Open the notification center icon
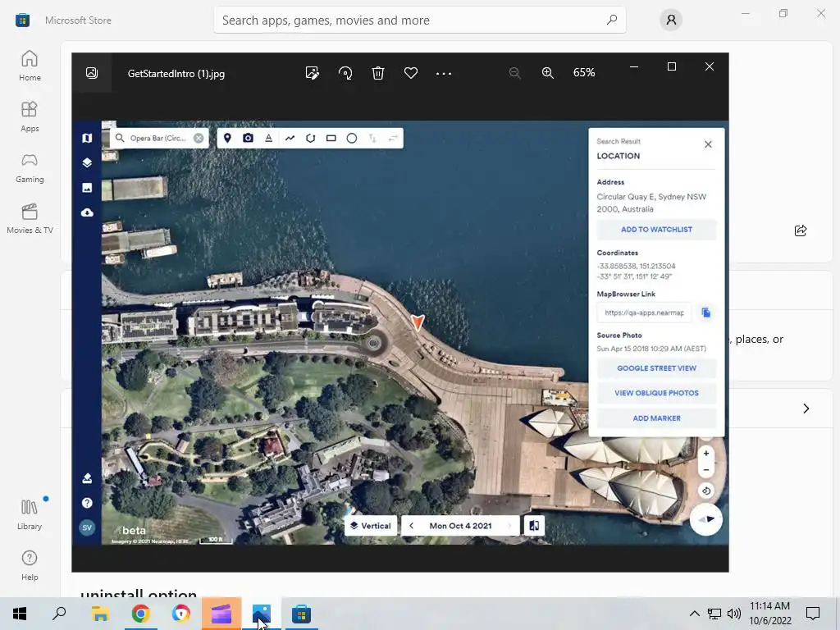 813,614
